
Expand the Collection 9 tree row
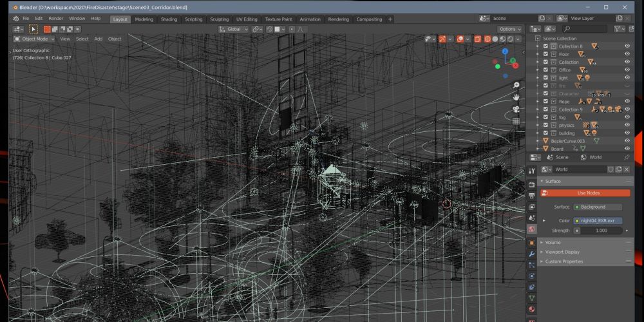pyautogui.click(x=538, y=109)
